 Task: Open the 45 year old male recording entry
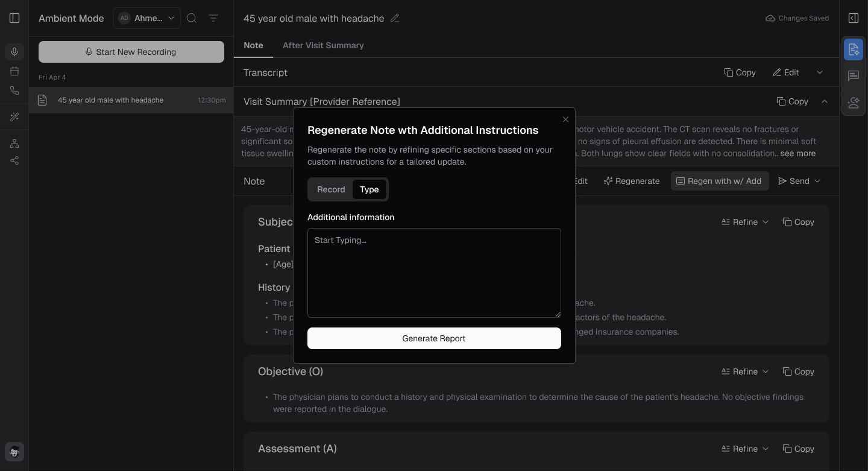click(131, 100)
